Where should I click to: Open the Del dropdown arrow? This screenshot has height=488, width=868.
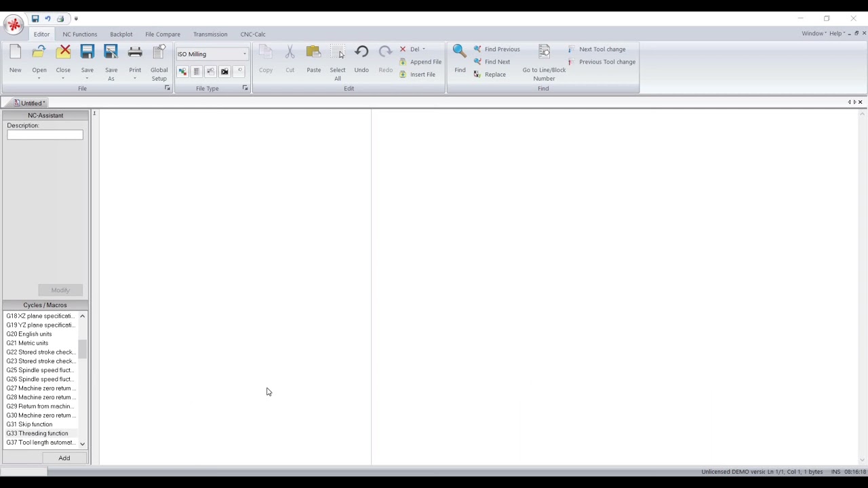pyautogui.click(x=424, y=49)
